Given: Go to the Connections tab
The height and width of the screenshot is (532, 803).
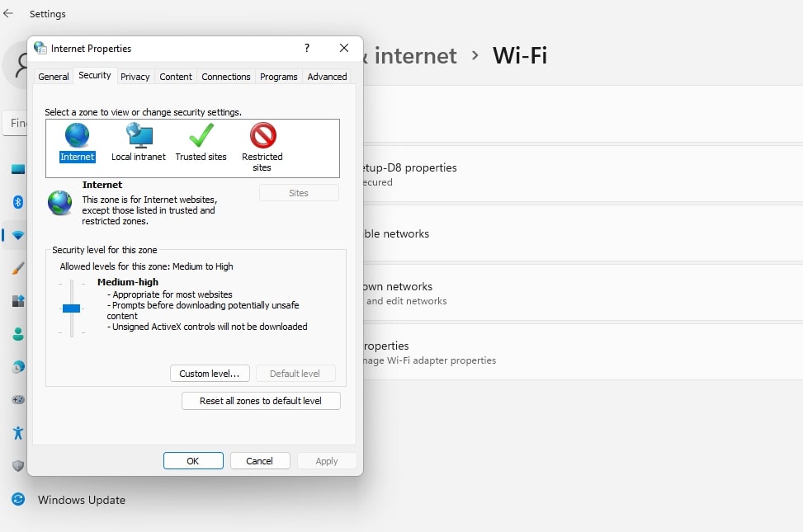Looking at the screenshot, I should [x=225, y=77].
